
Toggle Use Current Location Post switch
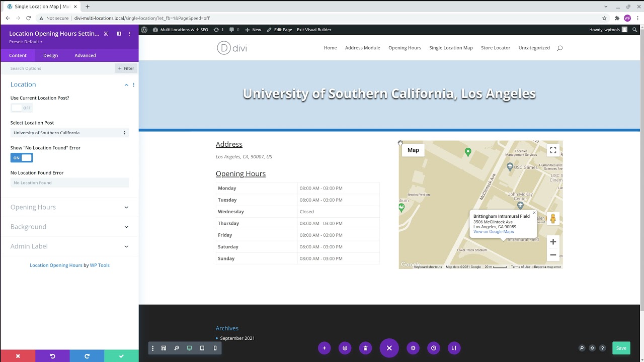22,108
